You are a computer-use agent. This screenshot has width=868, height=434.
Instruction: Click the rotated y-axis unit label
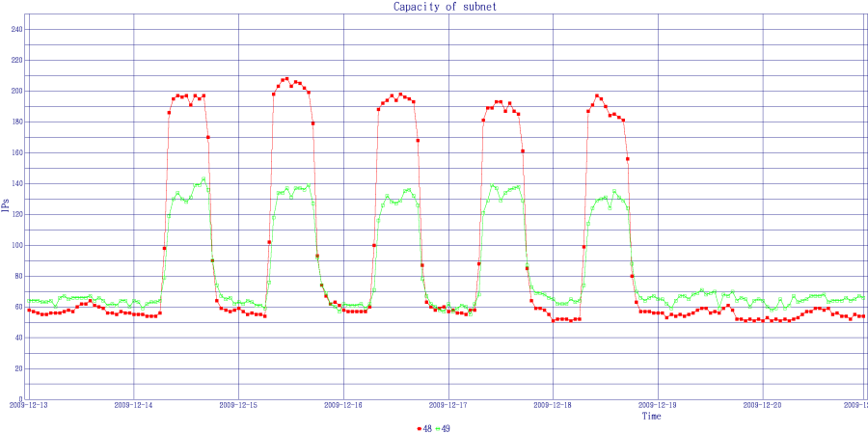[x=6, y=203]
